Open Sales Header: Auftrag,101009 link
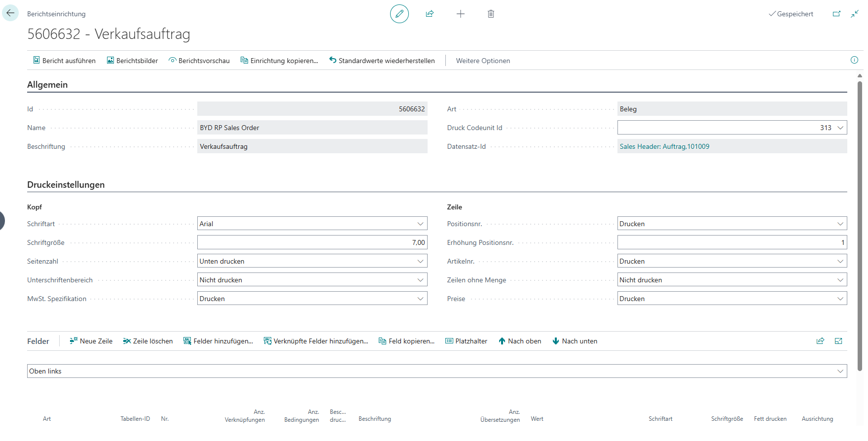 664,146
